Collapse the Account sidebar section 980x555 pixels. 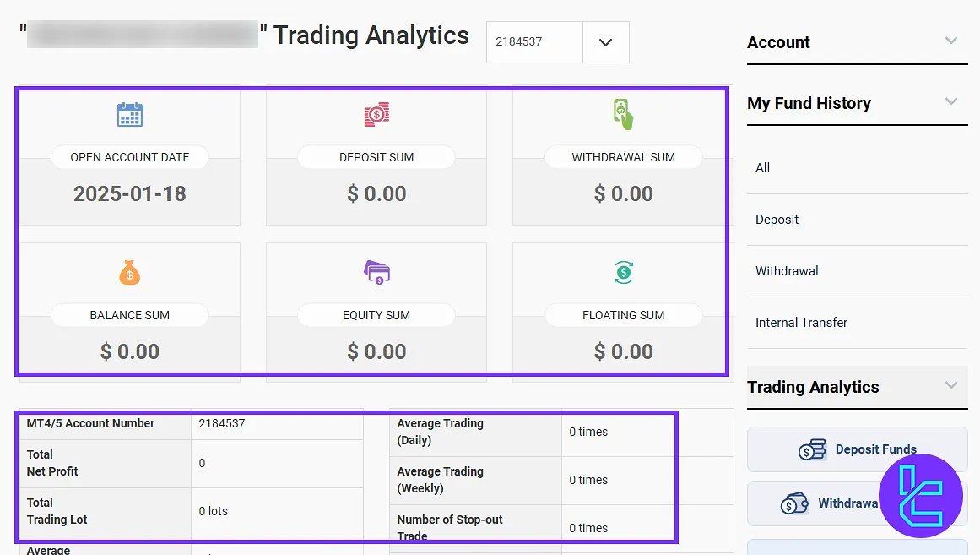pos(951,41)
